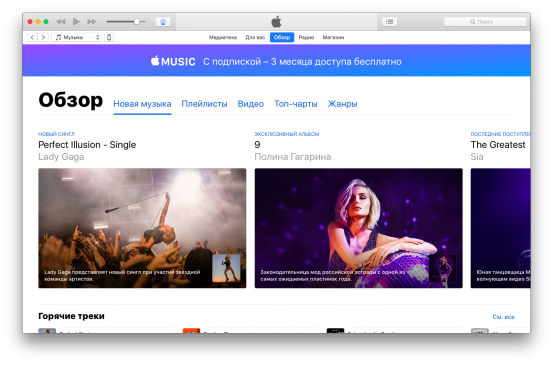This screenshot has height=365, width=553.
Task: Open The Greatest title link
Action: pyautogui.click(x=498, y=145)
